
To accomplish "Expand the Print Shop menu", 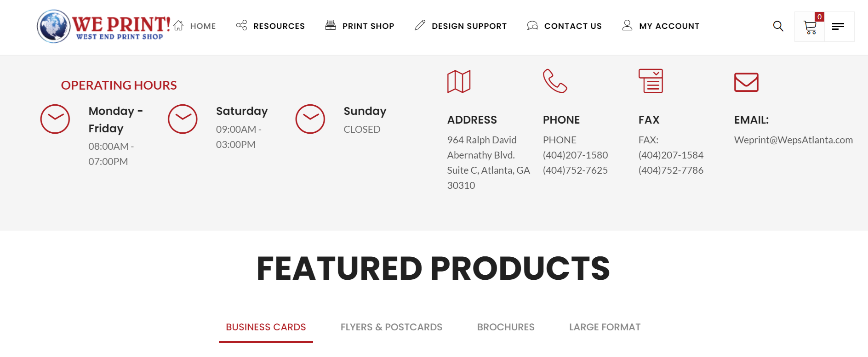I will (x=360, y=26).
